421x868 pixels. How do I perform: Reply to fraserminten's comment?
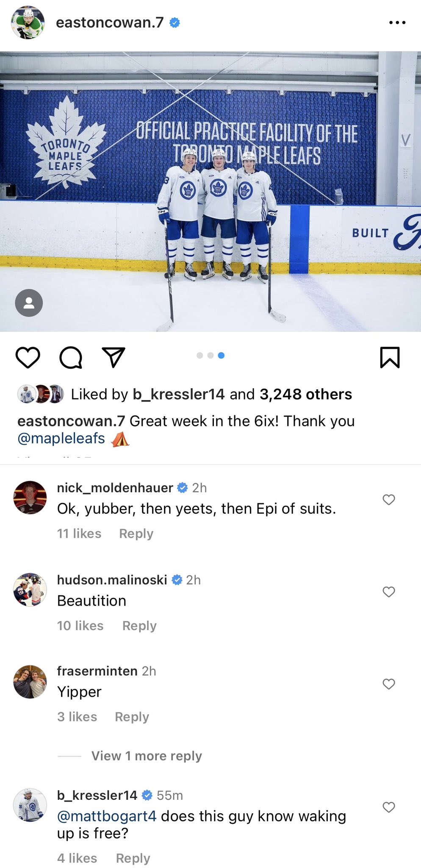tap(132, 717)
